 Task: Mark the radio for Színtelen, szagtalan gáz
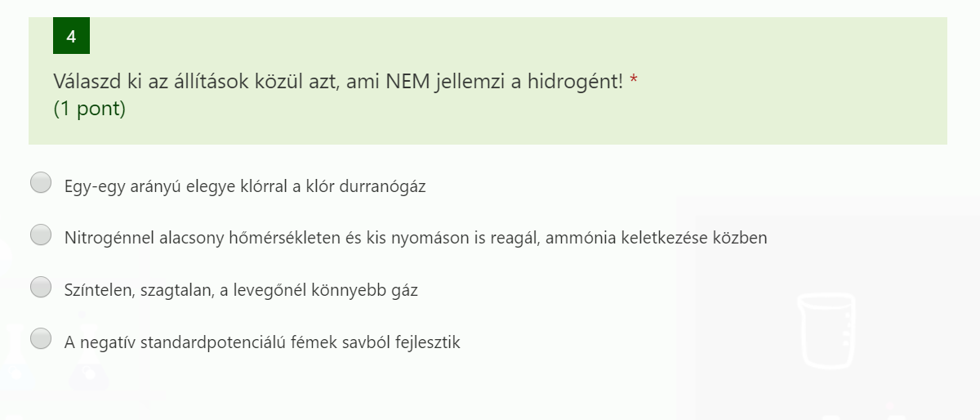[x=41, y=288]
